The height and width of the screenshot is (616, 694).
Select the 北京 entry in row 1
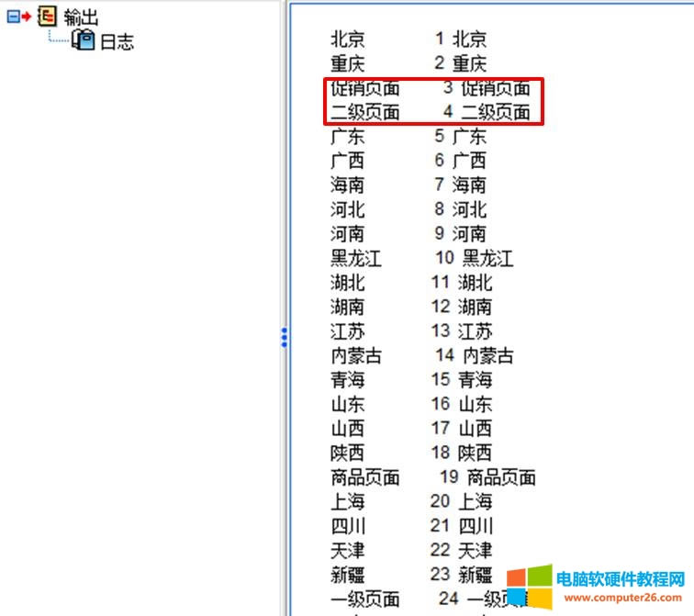point(348,39)
